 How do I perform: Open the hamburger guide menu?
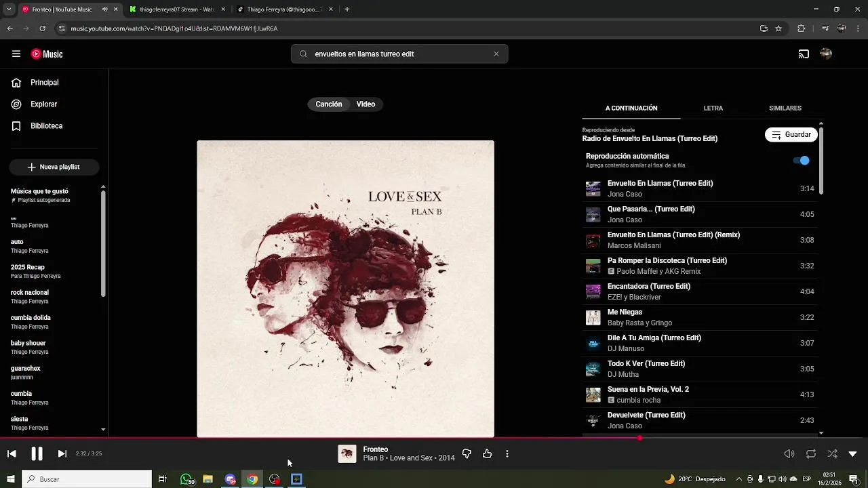point(16,54)
